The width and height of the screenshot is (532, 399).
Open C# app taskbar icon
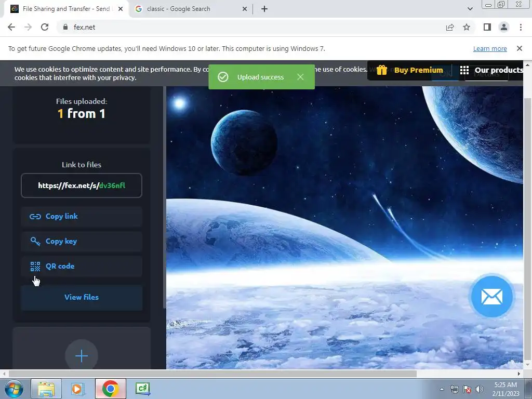point(142,389)
